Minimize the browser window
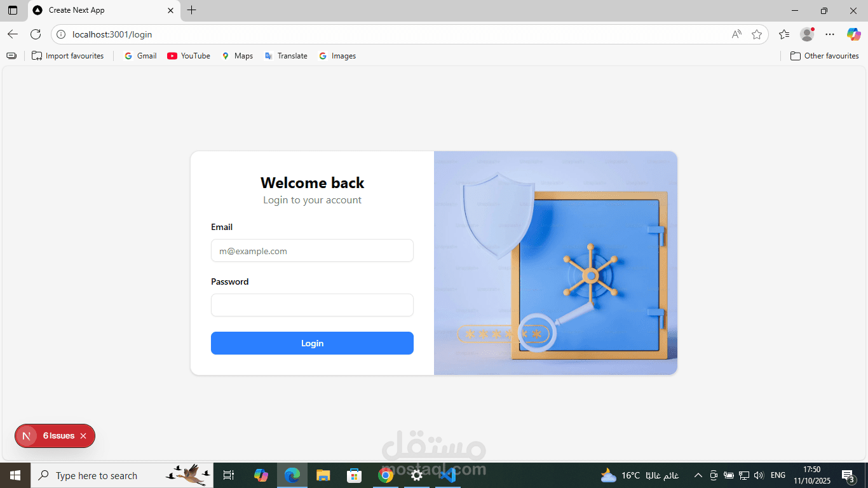Image resolution: width=868 pixels, height=488 pixels. click(795, 10)
